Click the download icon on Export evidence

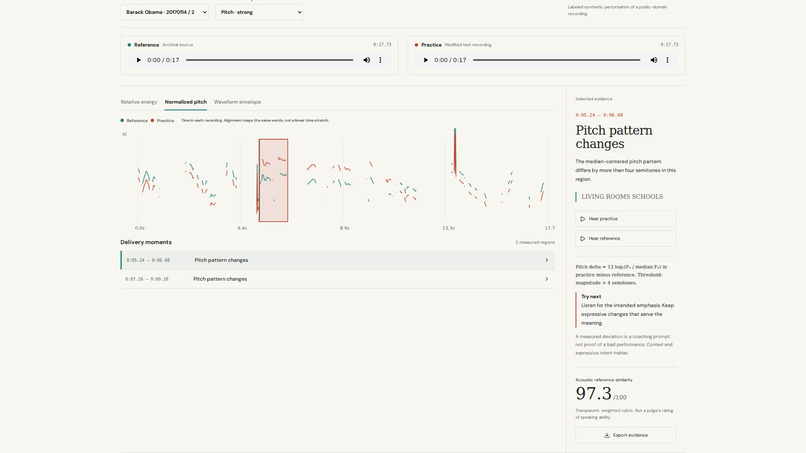(607, 435)
